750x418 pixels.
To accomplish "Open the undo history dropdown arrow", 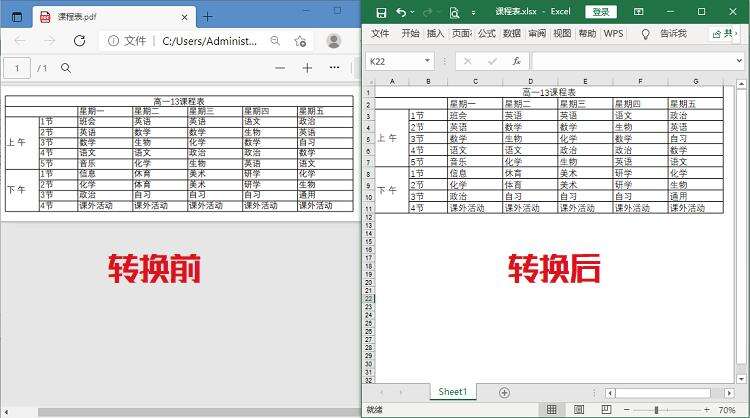I will pyautogui.click(x=412, y=13).
